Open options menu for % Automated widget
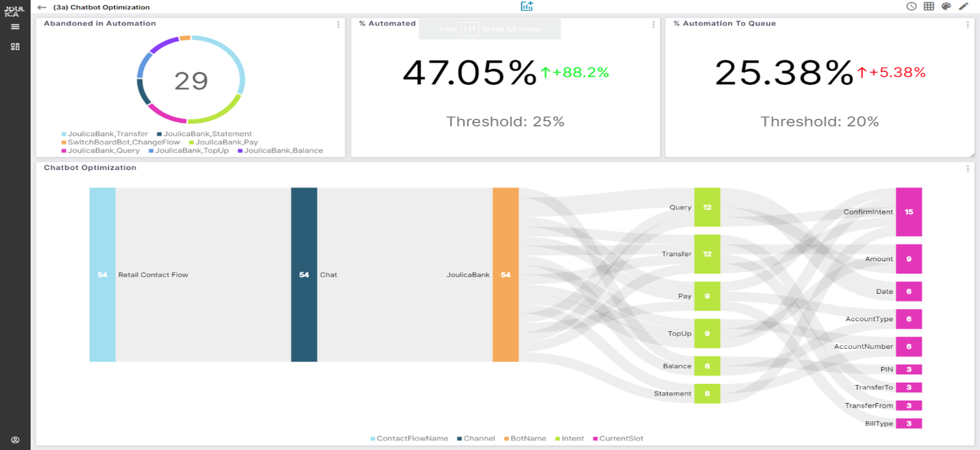980x450 pixels. pos(653,25)
